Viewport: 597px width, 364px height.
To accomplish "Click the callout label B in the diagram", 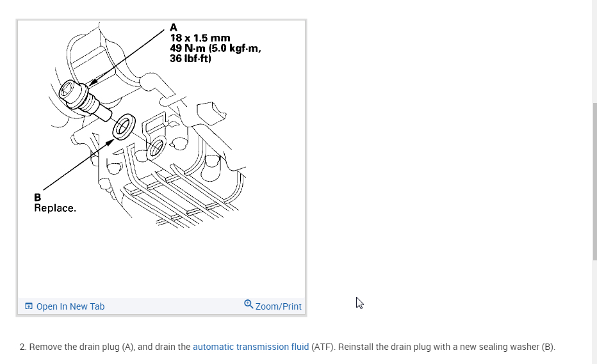I will pos(37,198).
